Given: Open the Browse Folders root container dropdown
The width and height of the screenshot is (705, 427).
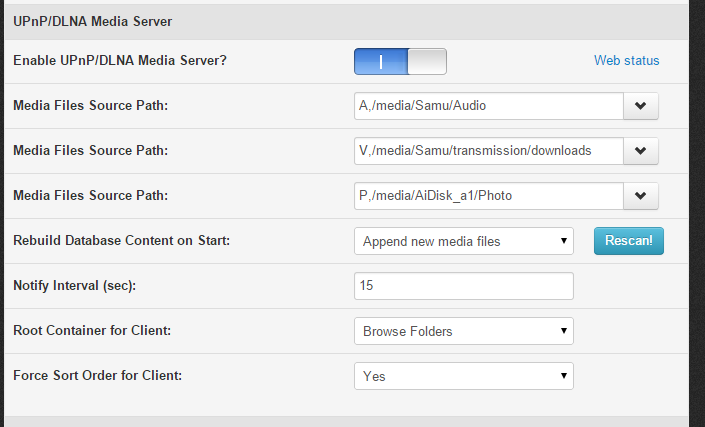Looking at the screenshot, I should coord(464,331).
